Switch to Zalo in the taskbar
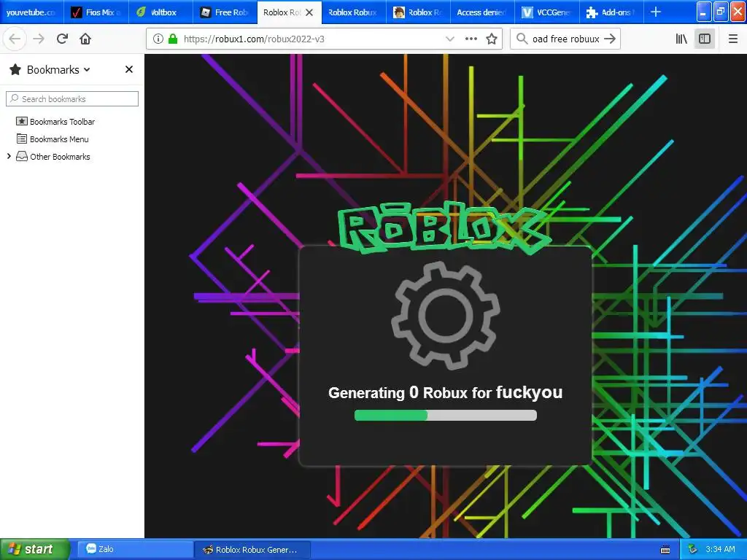The height and width of the screenshot is (560, 747). pos(134,549)
